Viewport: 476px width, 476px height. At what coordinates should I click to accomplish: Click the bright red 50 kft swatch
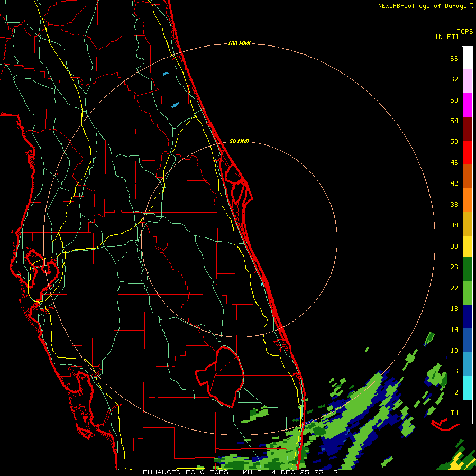pyautogui.click(x=467, y=152)
